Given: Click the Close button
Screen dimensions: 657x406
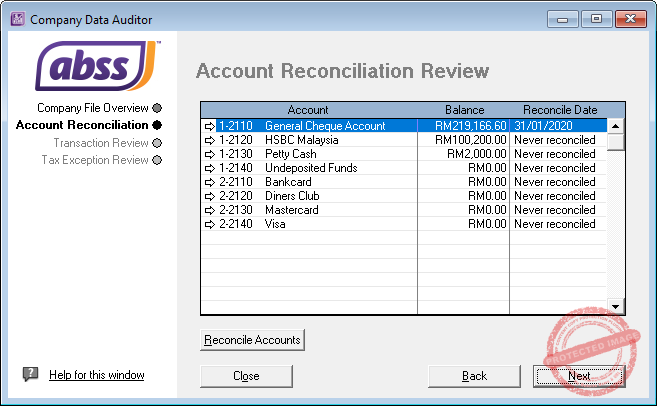Looking at the screenshot, I should pos(246,376).
